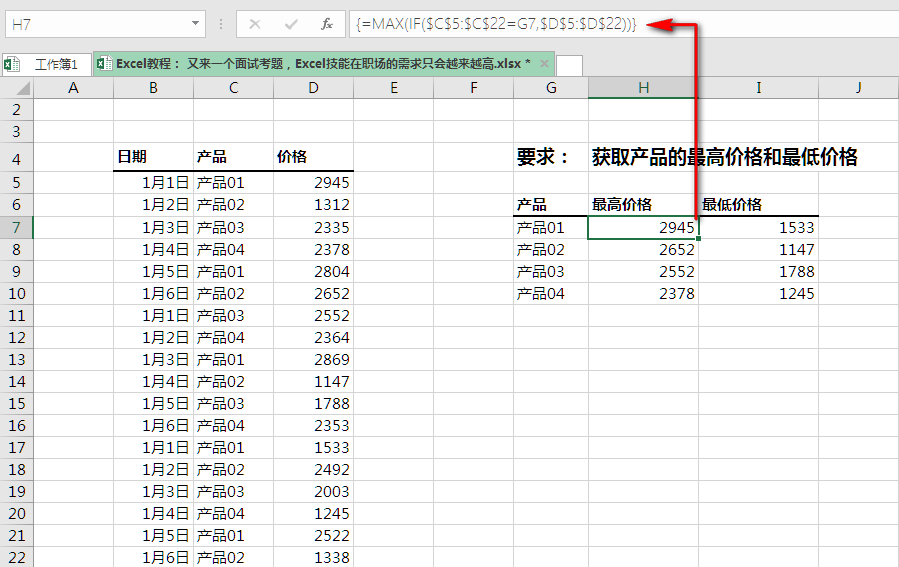Screen dimensions: 899x567
Task: Select row 4 header
Action: pos(17,157)
